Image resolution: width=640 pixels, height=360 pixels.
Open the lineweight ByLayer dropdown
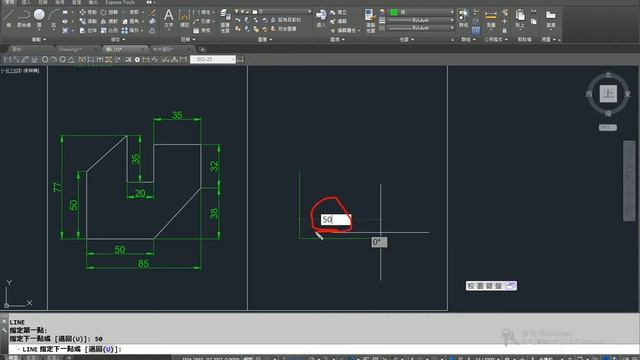pyautogui.click(x=421, y=20)
